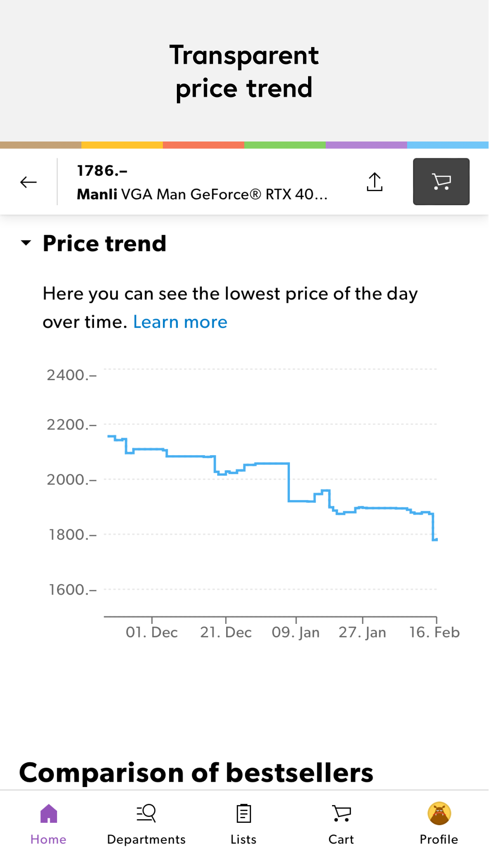This screenshot has width=489, height=868.
Task: Tap the chart end point near 16. Feb
Action: [x=435, y=539]
